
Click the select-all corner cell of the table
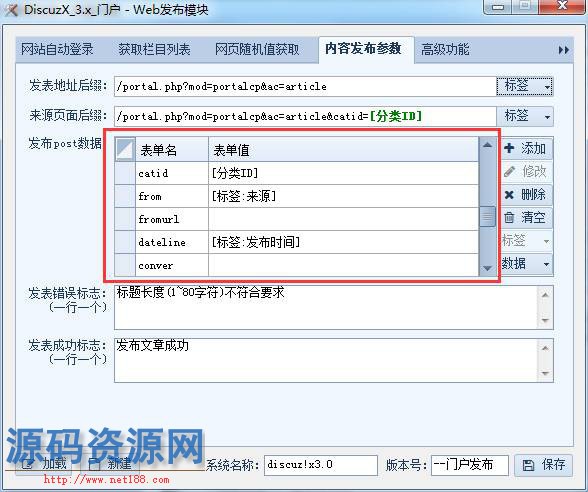click(x=125, y=150)
